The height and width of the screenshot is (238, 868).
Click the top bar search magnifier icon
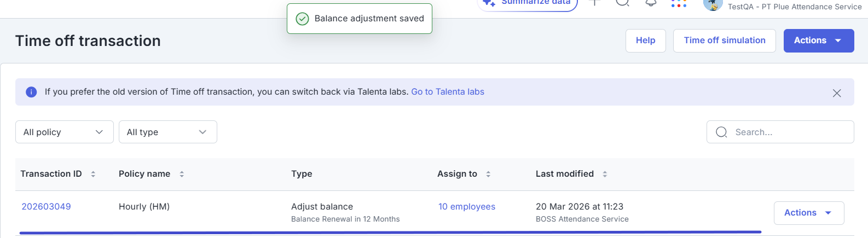622,3
